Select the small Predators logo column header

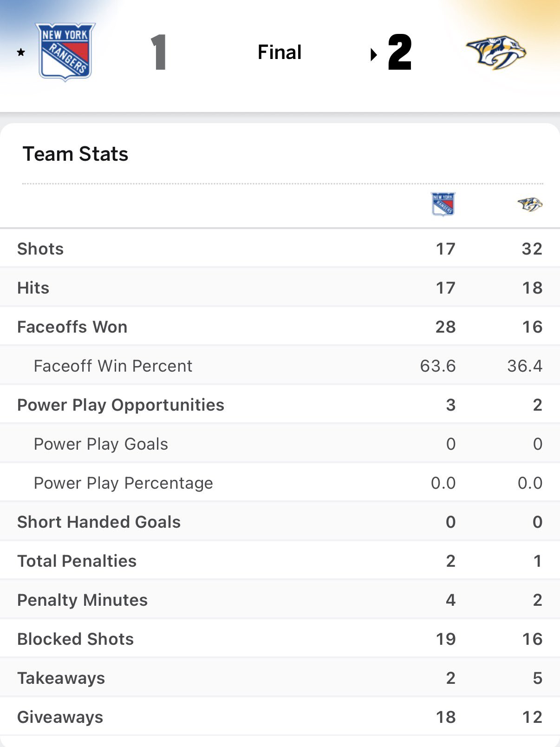click(530, 204)
